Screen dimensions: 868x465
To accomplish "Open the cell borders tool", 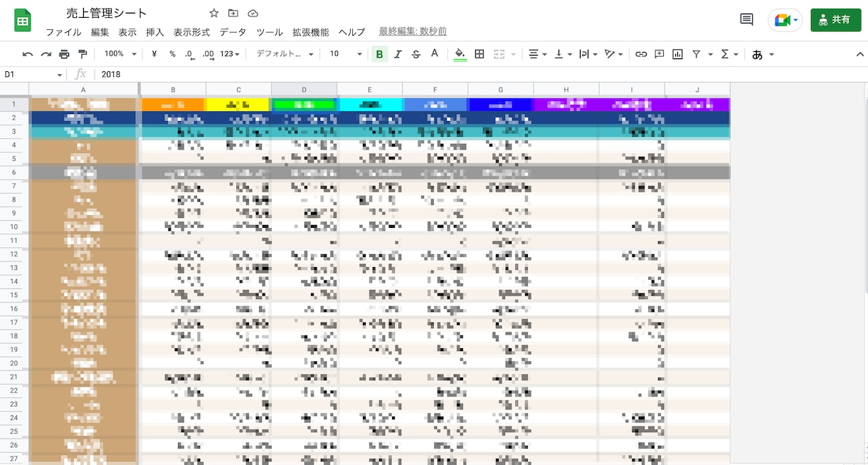I will 480,54.
